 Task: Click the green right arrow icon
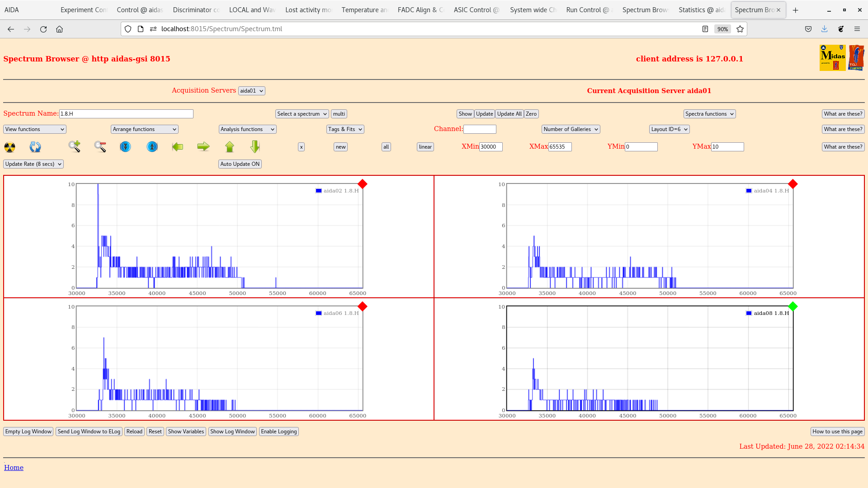click(203, 146)
